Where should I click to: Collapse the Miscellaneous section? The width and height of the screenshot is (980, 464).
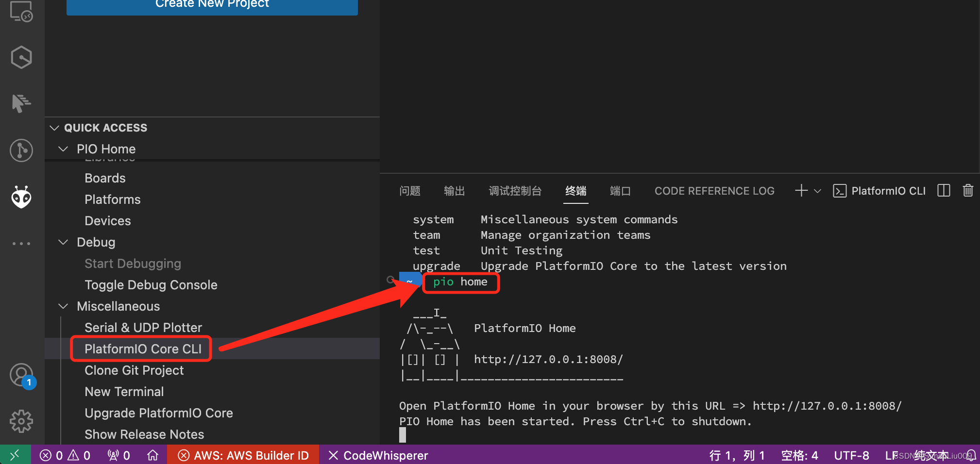(x=63, y=306)
